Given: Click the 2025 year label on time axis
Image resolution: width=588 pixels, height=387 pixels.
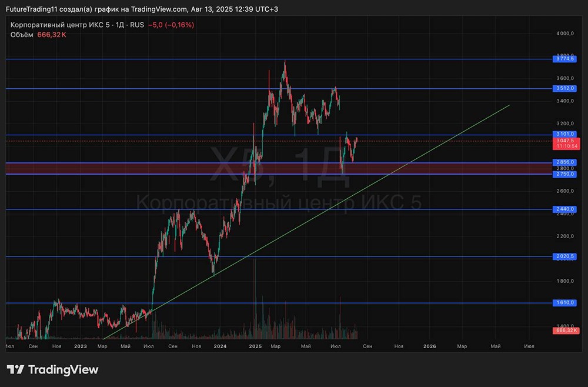Looking at the screenshot, I should coord(255,346).
